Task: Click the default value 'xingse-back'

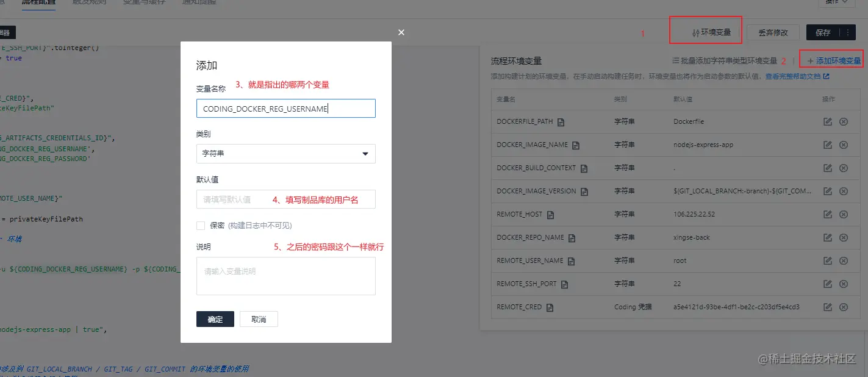Action: (692, 237)
